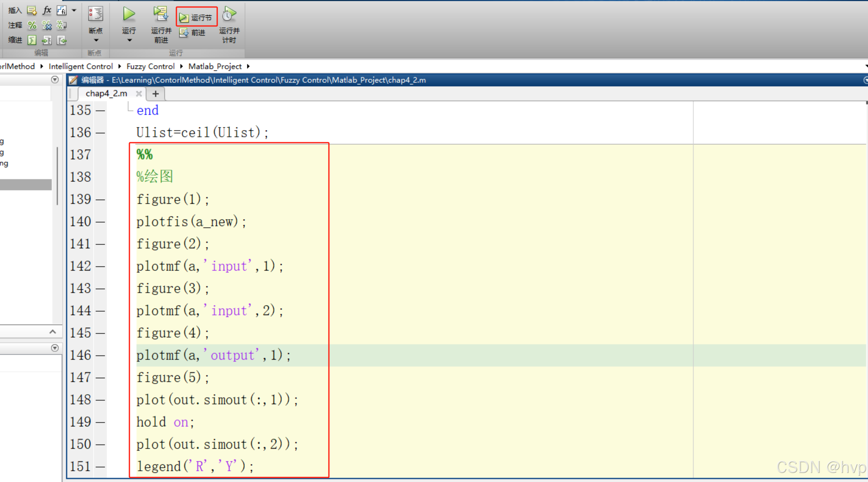Toggle breakpoint dash at line 146
Screen dimensions: 868x482
pyautogui.click(x=100, y=355)
